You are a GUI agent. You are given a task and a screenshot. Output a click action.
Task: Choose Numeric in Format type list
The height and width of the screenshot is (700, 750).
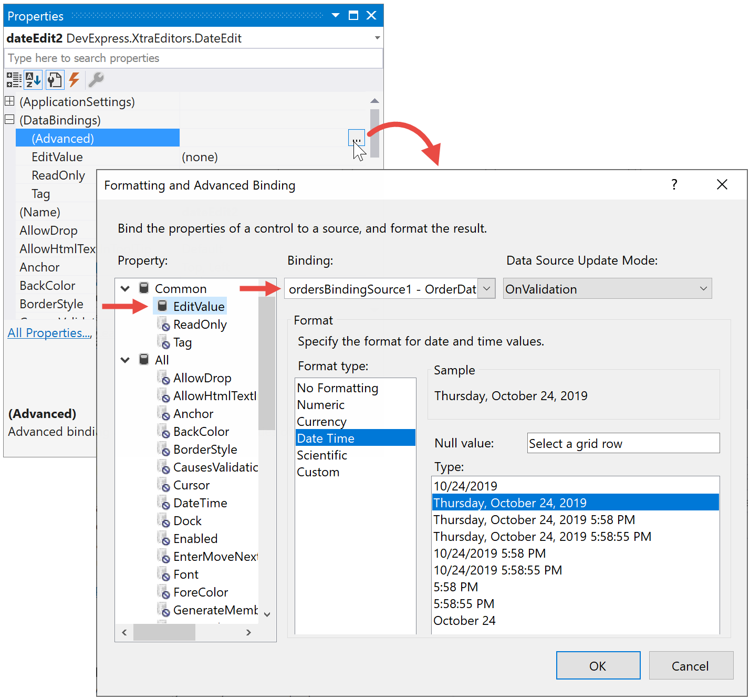320,405
